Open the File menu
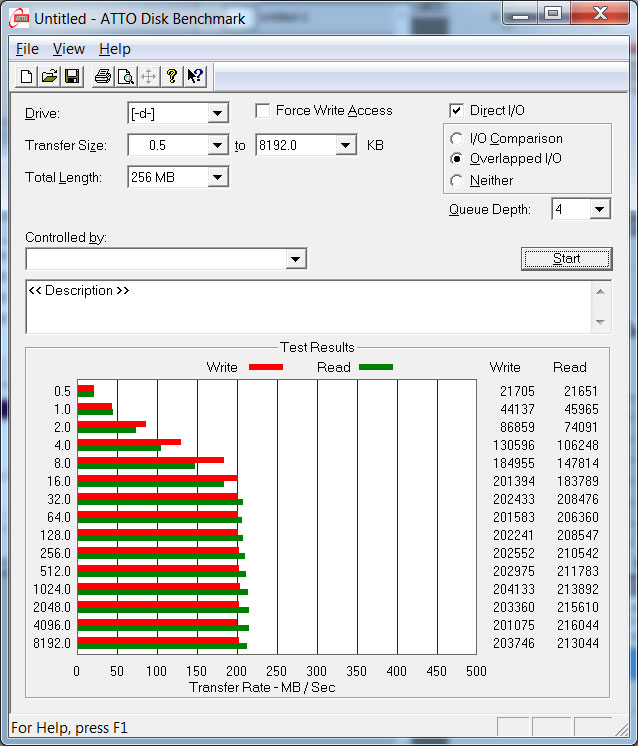 (x=27, y=49)
